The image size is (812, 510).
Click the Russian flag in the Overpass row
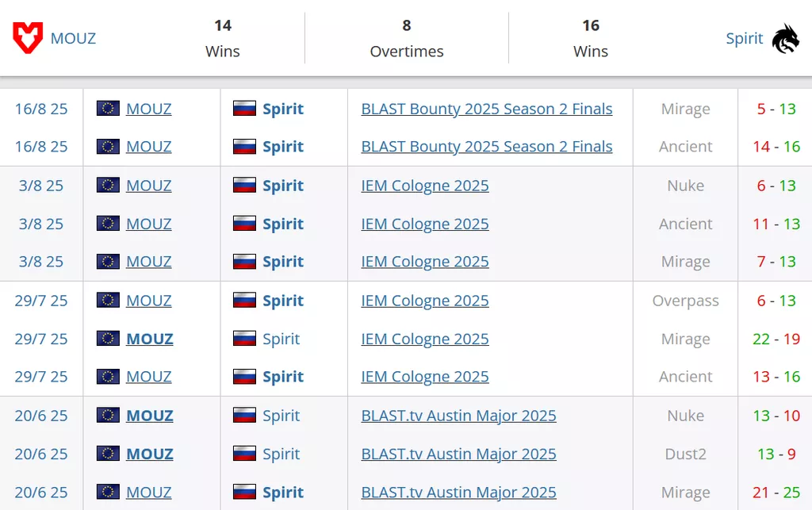244,301
